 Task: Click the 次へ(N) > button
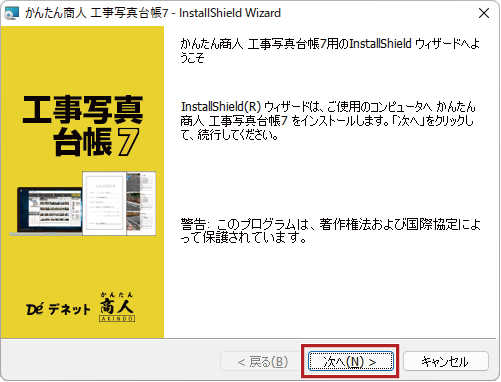(x=351, y=361)
